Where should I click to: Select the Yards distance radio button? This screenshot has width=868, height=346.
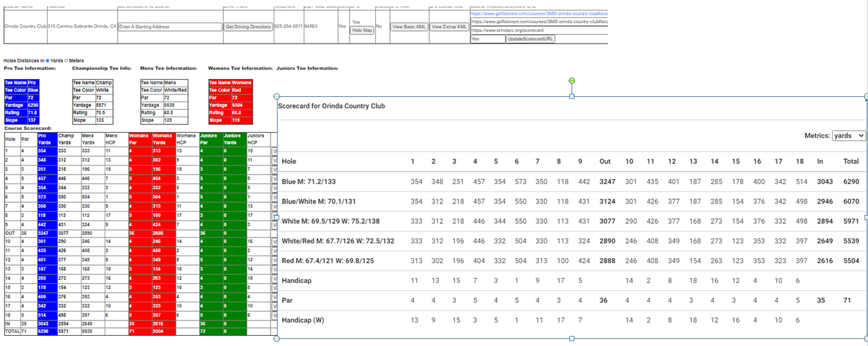coord(48,61)
